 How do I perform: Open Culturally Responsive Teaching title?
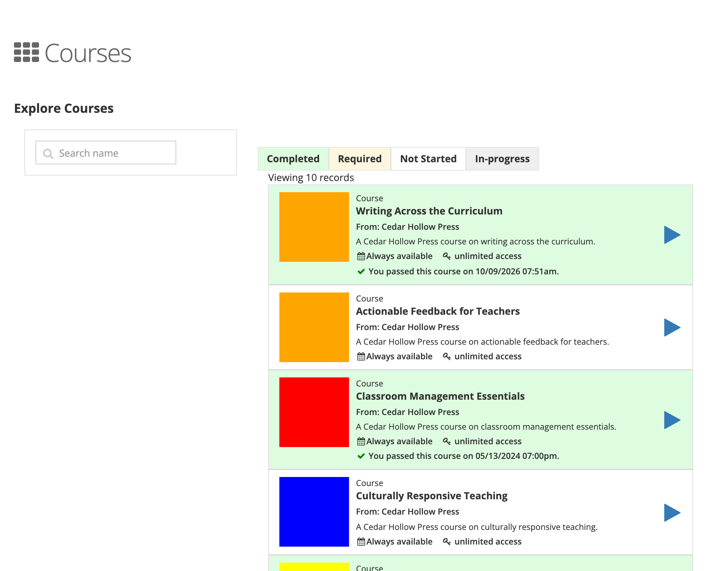[x=432, y=496]
